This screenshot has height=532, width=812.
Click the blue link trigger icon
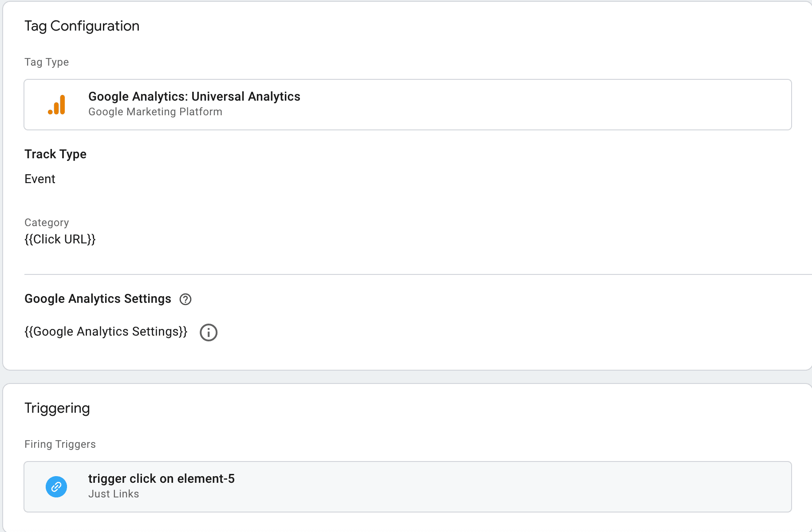tap(56, 487)
